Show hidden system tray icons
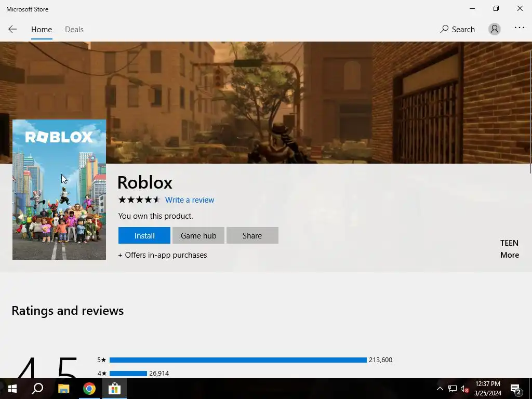This screenshot has height=399, width=532. pyautogui.click(x=440, y=389)
